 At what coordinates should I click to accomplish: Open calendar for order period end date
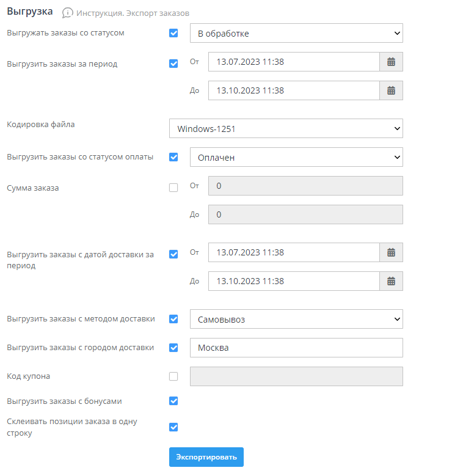click(x=391, y=90)
